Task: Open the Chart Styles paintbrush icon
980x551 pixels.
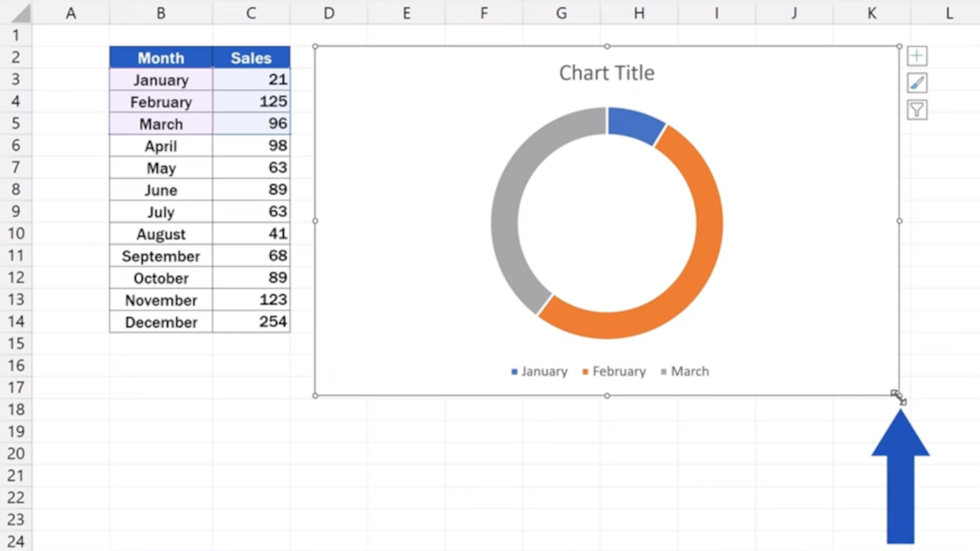Action: point(917,83)
